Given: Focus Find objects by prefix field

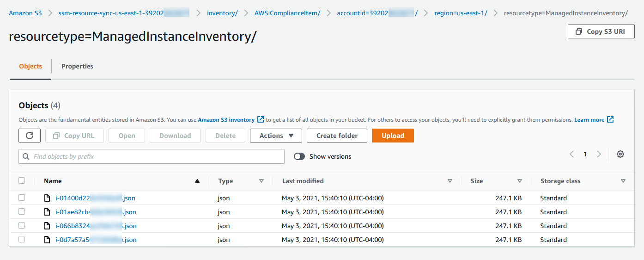Looking at the screenshot, I should [x=152, y=156].
